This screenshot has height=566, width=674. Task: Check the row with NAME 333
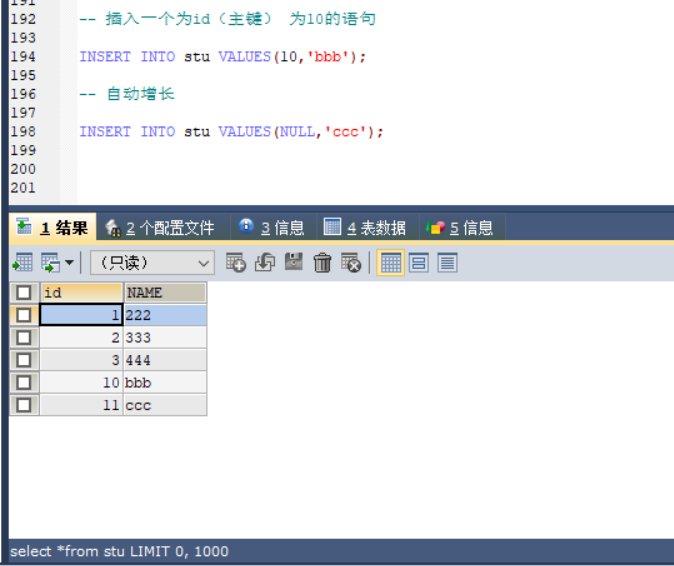tap(24, 337)
